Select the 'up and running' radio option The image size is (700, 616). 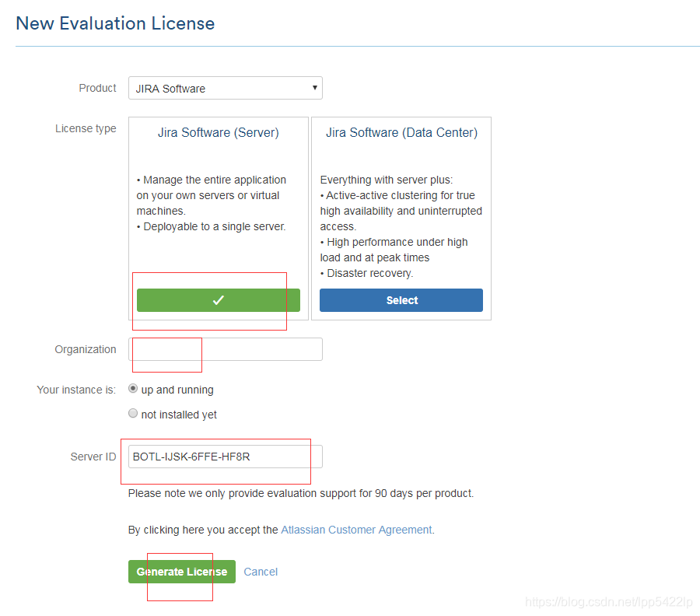133,388
